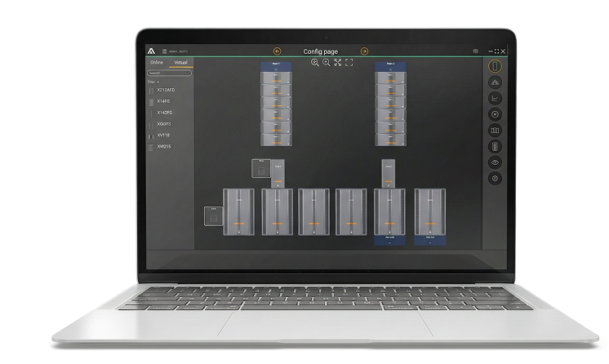The height and width of the screenshot is (364, 609).
Task: Open settings gear in the title bar
Action: click(475, 51)
